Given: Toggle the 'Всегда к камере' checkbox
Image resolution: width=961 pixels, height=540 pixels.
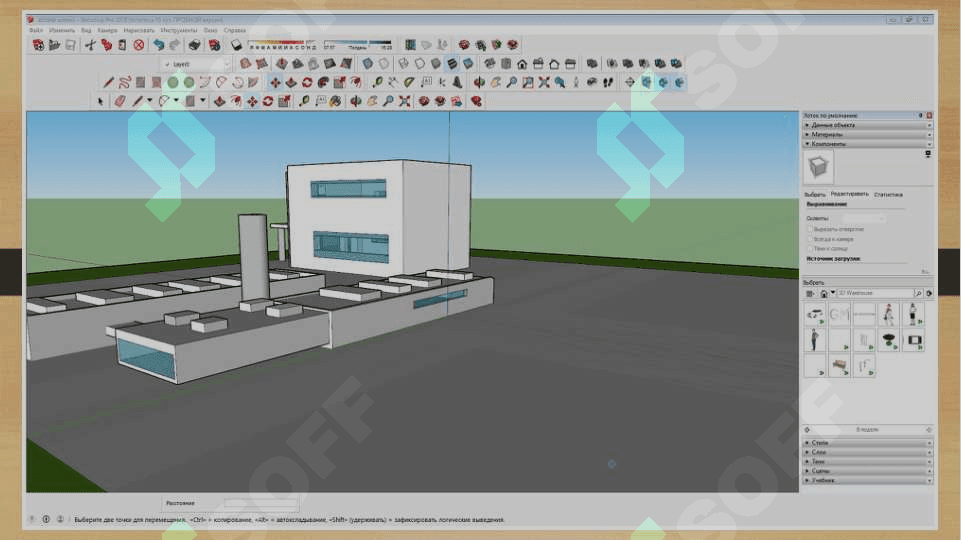Looking at the screenshot, I should [809, 239].
